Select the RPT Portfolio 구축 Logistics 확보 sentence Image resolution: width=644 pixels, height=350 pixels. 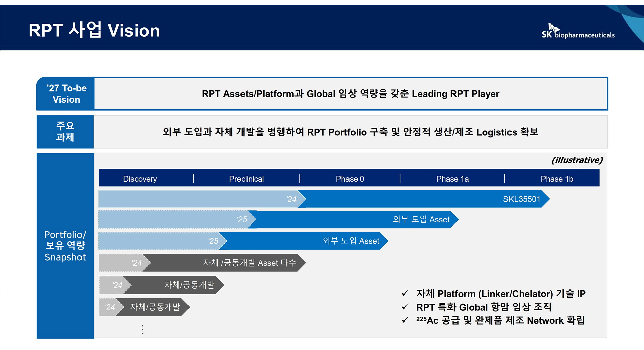[351, 132]
